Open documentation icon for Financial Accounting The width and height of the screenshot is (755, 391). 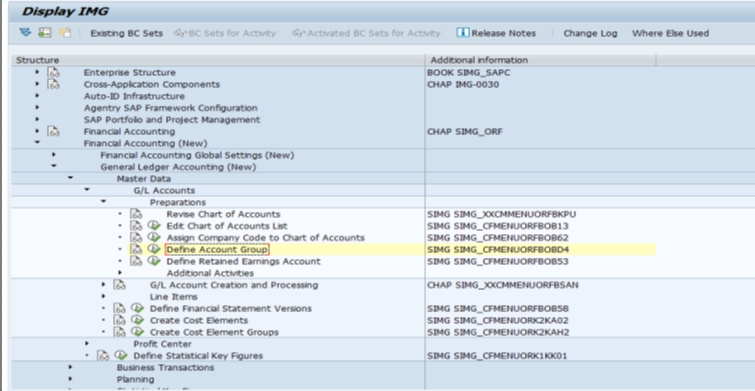[x=53, y=131]
